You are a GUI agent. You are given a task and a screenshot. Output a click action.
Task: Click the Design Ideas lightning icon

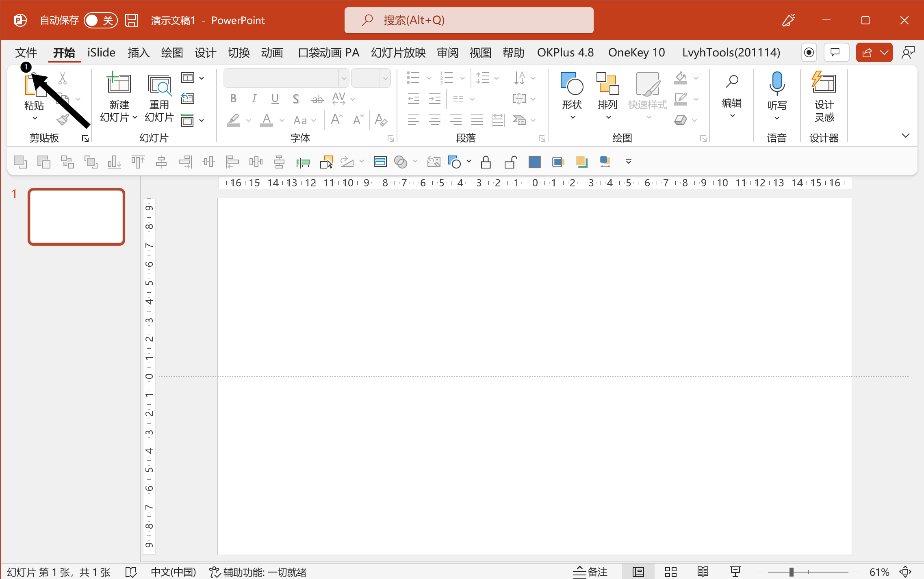(x=824, y=83)
